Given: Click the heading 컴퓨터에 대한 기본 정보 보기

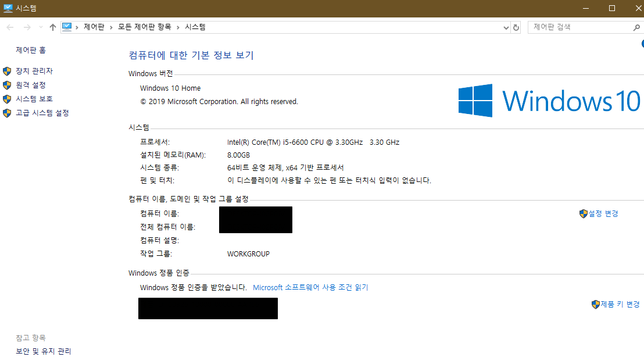Looking at the screenshot, I should (x=191, y=55).
